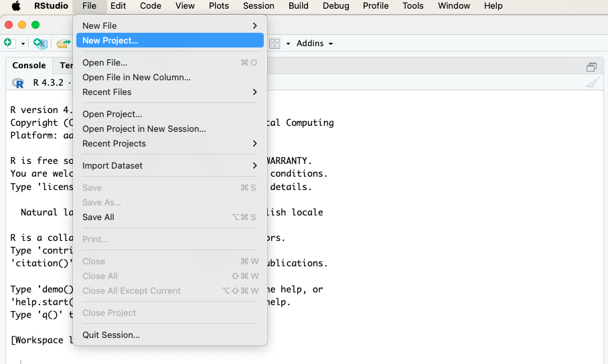Open the Session menu in menu bar
This screenshot has width=608, height=364.
tap(258, 6)
